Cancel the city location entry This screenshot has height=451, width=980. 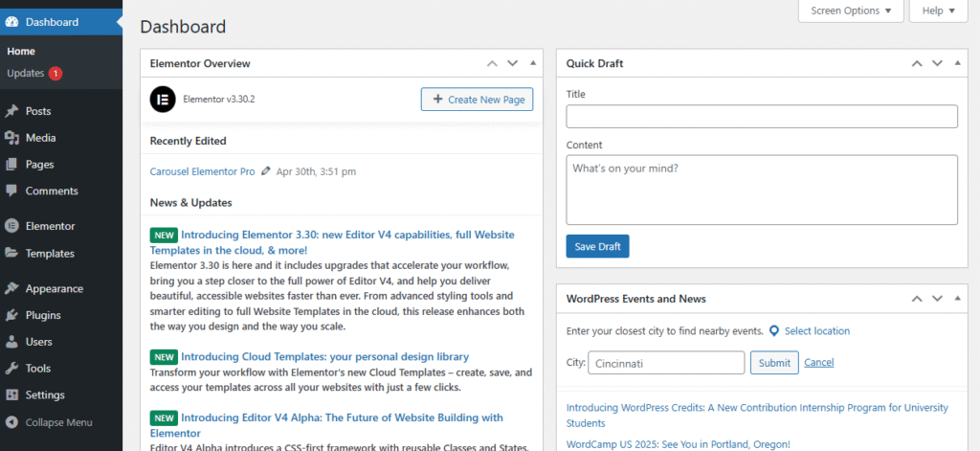pos(819,362)
